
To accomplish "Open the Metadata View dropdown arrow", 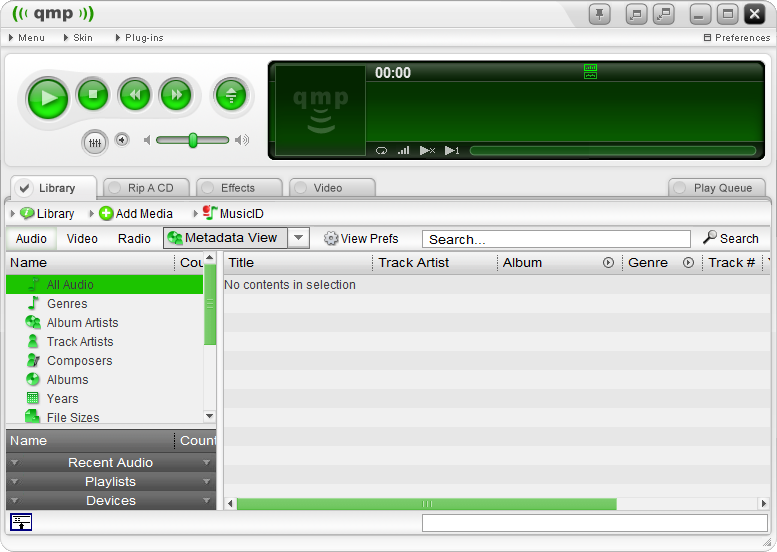I will (298, 238).
